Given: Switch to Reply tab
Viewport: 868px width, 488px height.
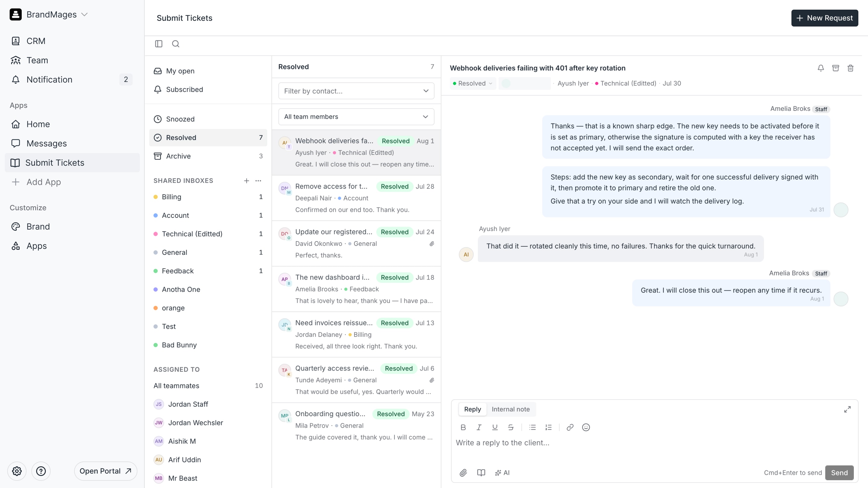Looking at the screenshot, I should [472, 409].
